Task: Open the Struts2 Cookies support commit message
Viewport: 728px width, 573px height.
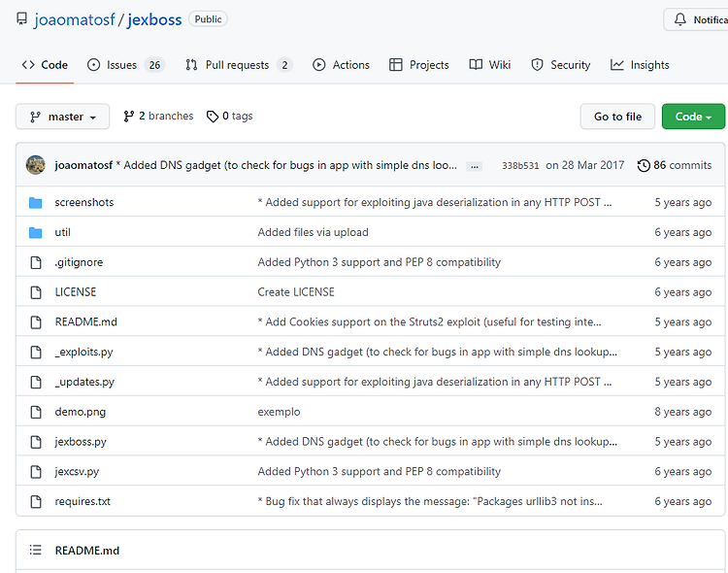Action: [429, 322]
